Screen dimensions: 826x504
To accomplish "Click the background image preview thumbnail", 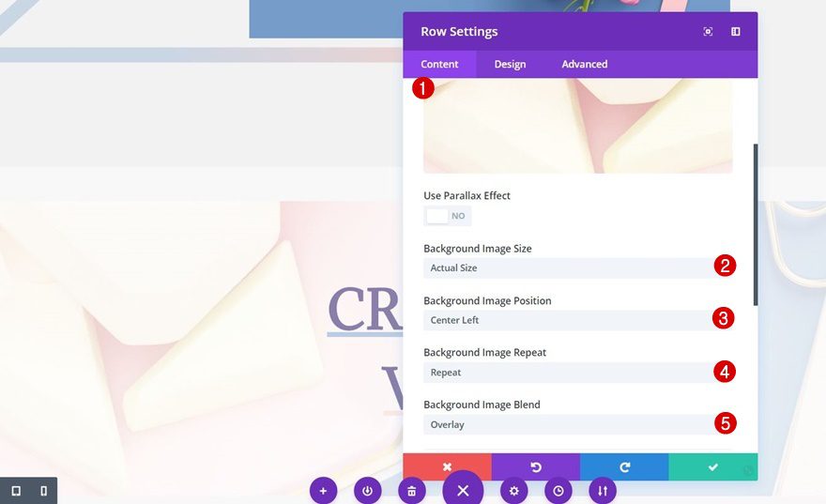I will (x=577, y=126).
